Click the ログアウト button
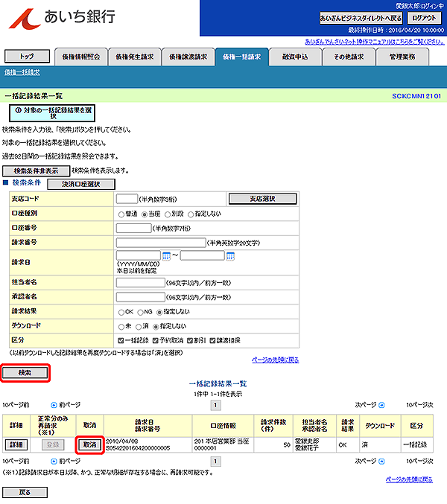 424,18
